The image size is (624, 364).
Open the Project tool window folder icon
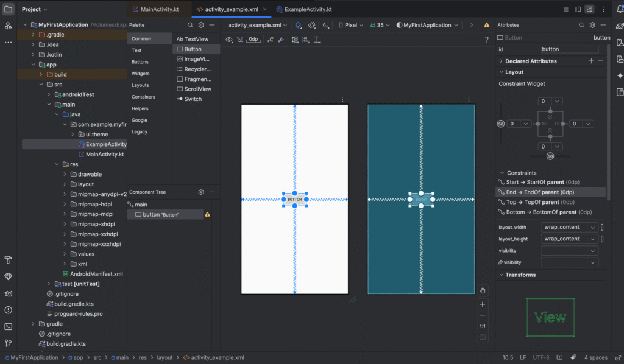tap(8, 9)
